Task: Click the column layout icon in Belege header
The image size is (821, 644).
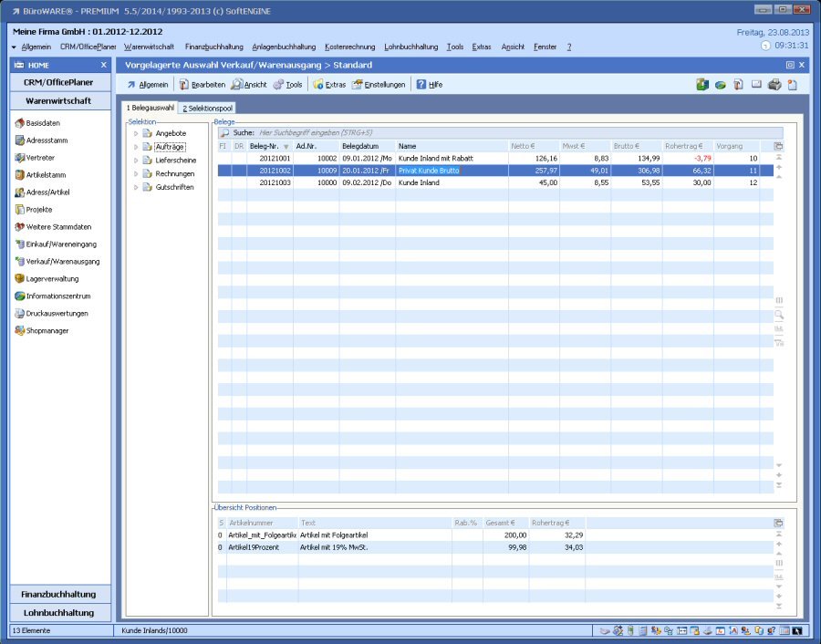Action: pyautogui.click(x=778, y=146)
